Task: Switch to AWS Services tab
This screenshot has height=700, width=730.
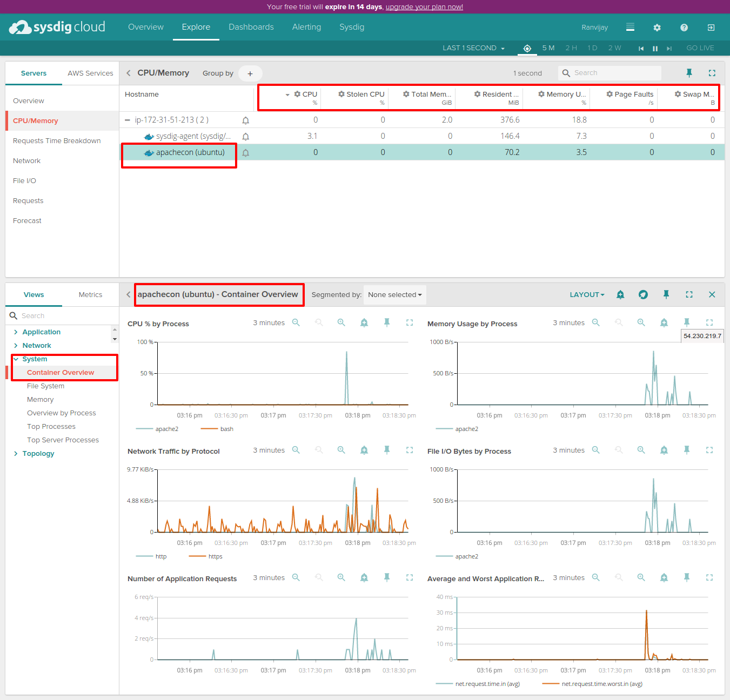Action: coord(90,73)
